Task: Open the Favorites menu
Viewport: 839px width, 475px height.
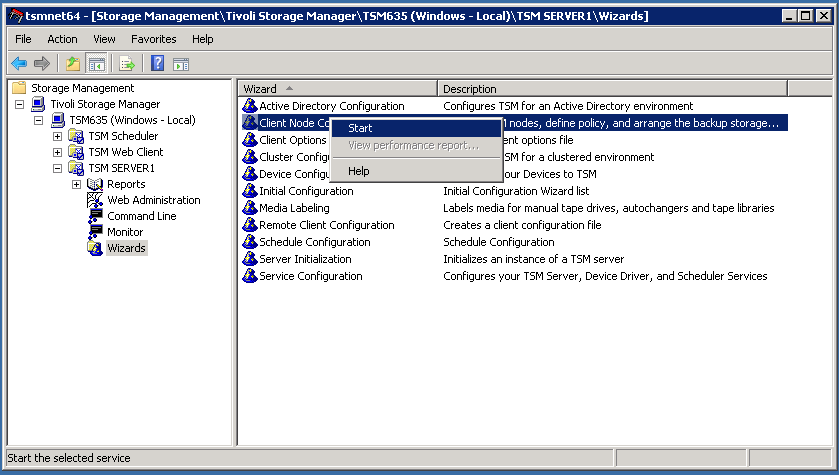Action: 154,39
